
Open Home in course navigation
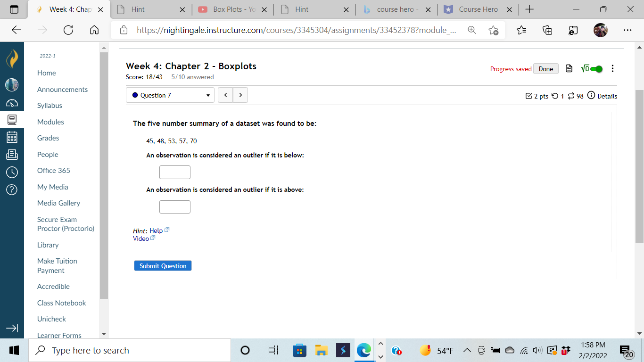(47, 73)
